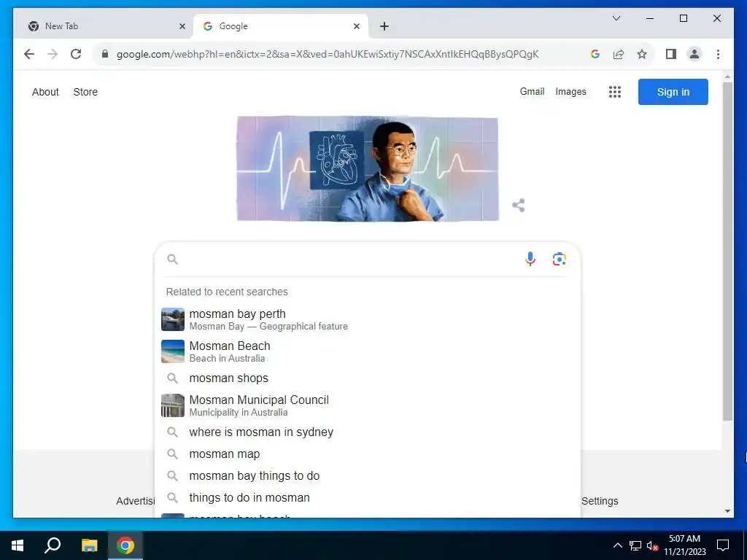Go to Gmail
Image resolution: width=747 pixels, height=560 pixels.
click(x=532, y=91)
